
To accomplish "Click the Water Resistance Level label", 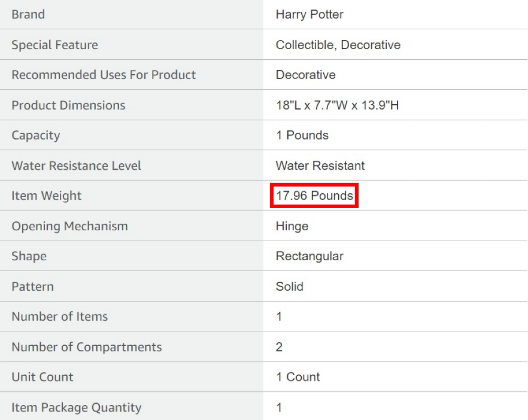I will (77, 166).
